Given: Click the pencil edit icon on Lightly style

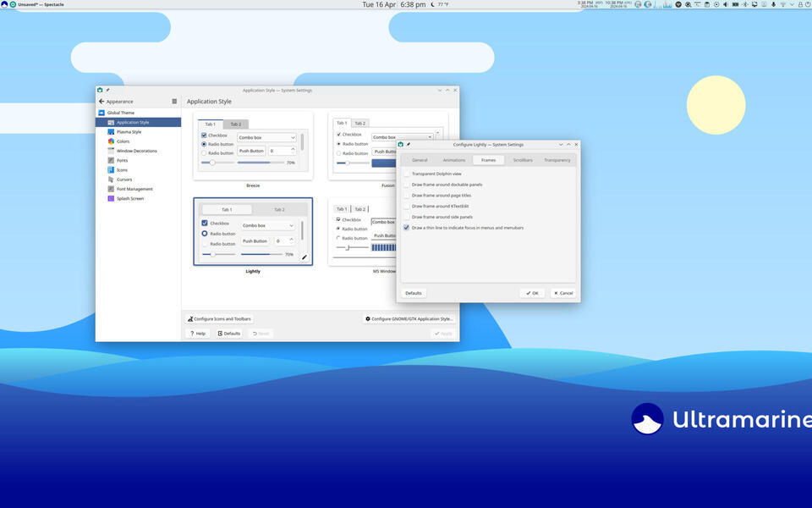Looking at the screenshot, I should coord(304,257).
